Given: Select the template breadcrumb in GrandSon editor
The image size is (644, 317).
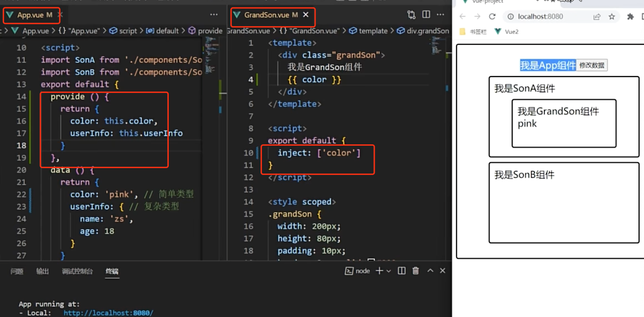Looking at the screenshot, I should point(368,31).
